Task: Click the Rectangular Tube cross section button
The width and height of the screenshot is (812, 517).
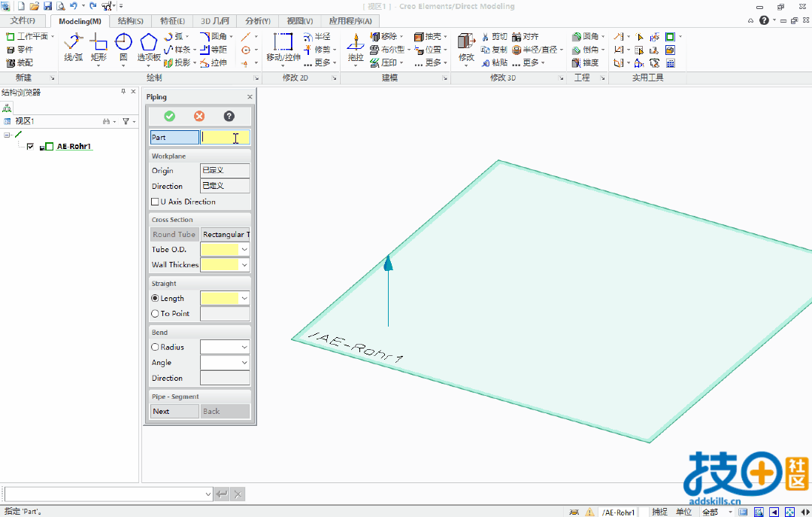Action: coord(226,234)
